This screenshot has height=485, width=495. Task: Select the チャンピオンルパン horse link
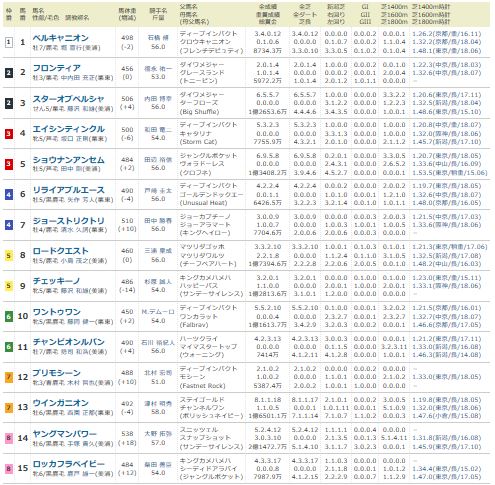pos(68,342)
